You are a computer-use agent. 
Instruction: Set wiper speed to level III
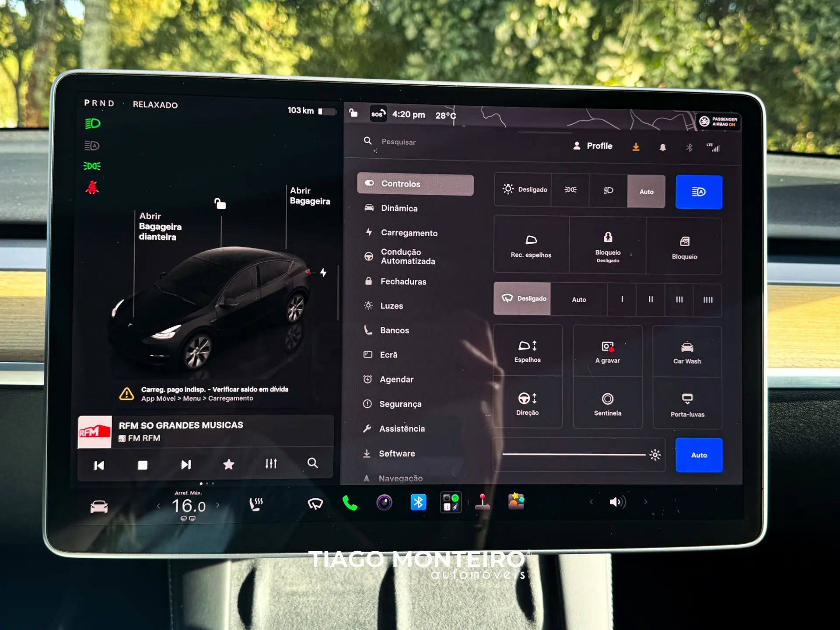[679, 300]
